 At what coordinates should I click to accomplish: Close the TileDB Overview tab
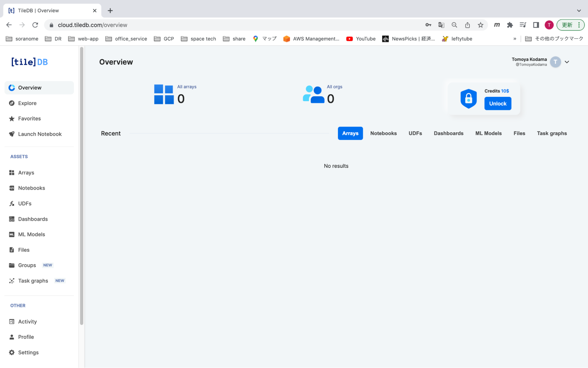[95, 11]
